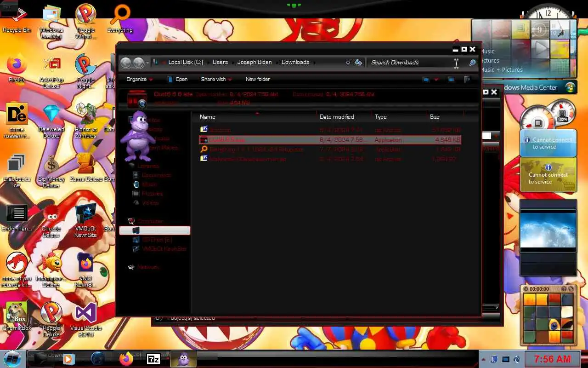Open Pictures library in navigation pane
Screen dimensions: 588x368
coord(147,194)
